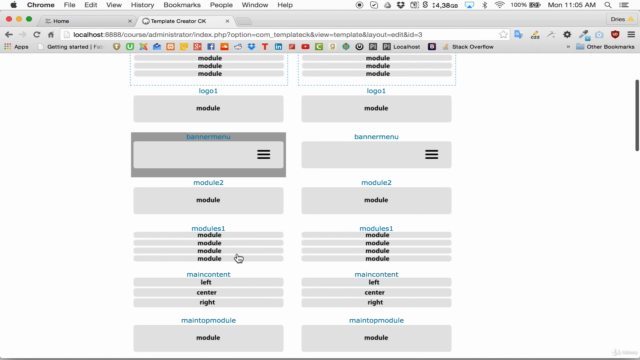Close the Home tab
This screenshot has height=360, width=640.
[130, 21]
